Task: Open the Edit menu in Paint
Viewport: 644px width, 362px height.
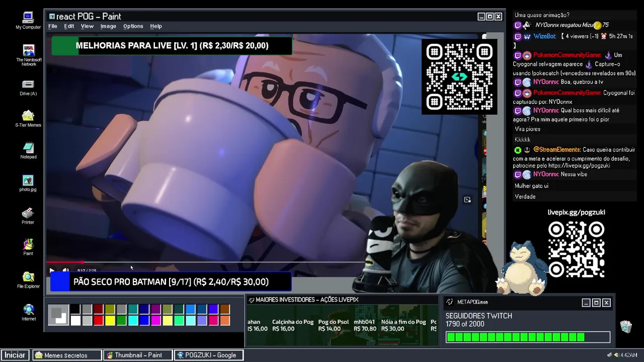Action: (x=69, y=26)
